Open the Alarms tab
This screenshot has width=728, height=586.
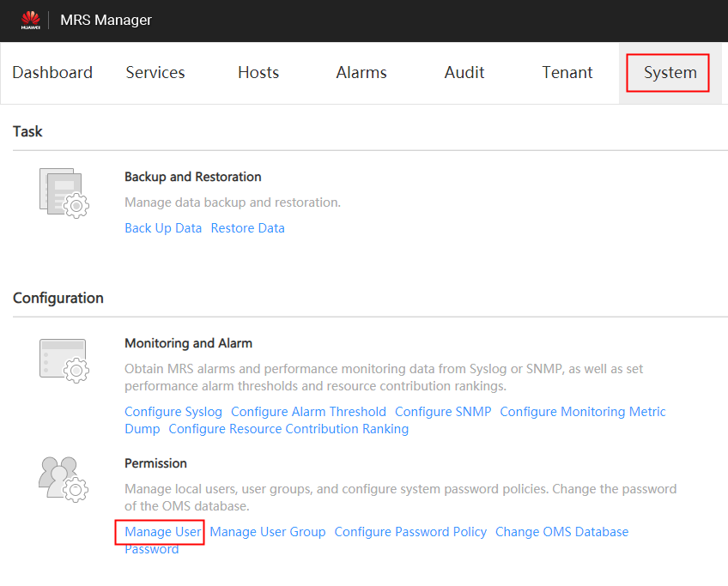point(361,72)
